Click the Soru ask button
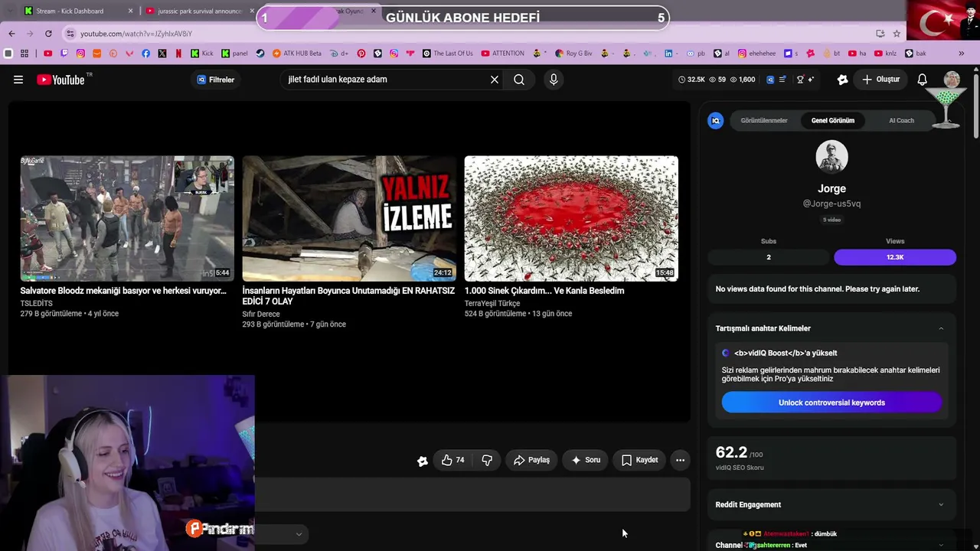980x551 pixels. (x=586, y=460)
